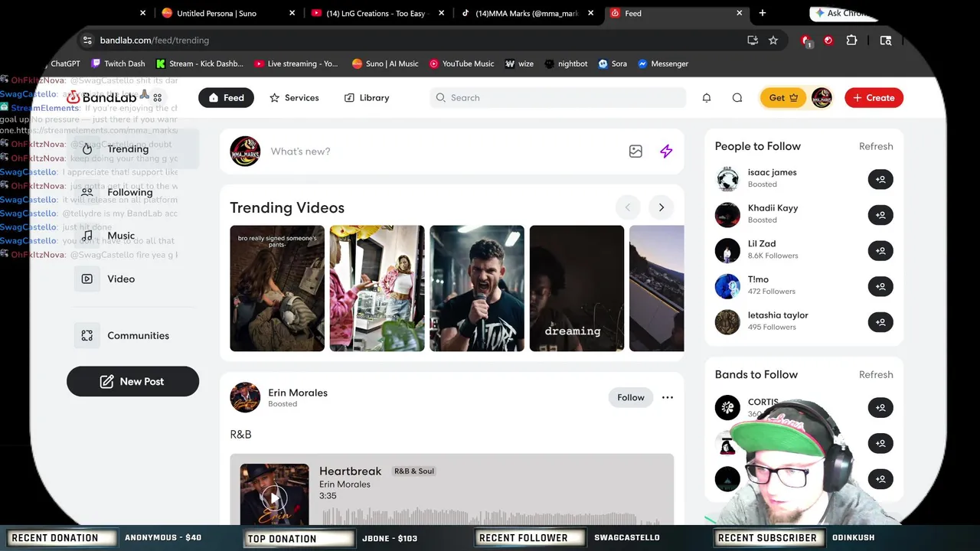Follow isaac james with the add-person icon
980x551 pixels.
click(x=880, y=179)
